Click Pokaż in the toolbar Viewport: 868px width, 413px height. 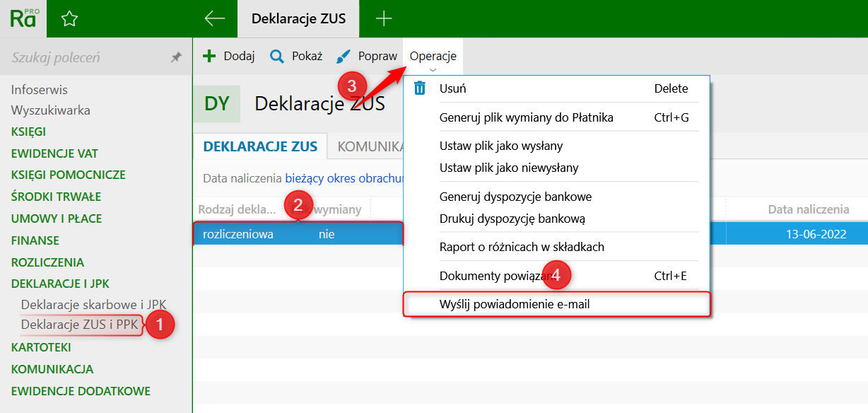tap(296, 56)
